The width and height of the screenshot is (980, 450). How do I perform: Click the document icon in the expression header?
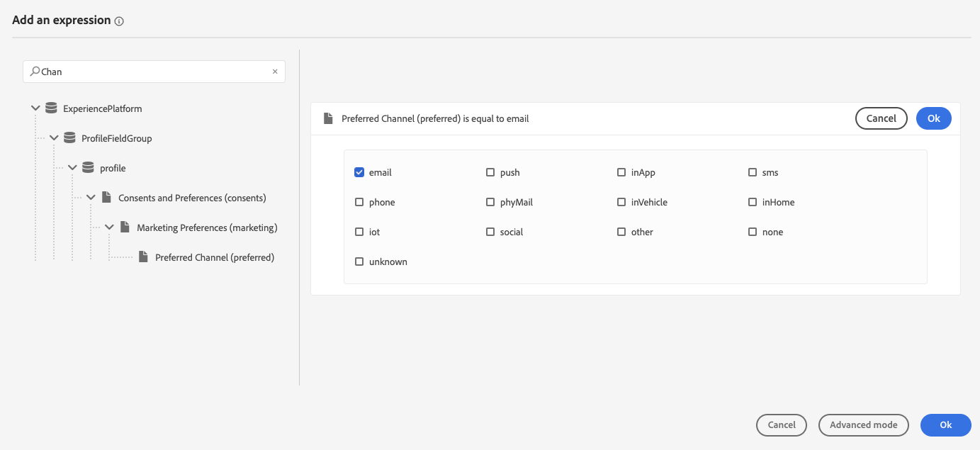[328, 118]
